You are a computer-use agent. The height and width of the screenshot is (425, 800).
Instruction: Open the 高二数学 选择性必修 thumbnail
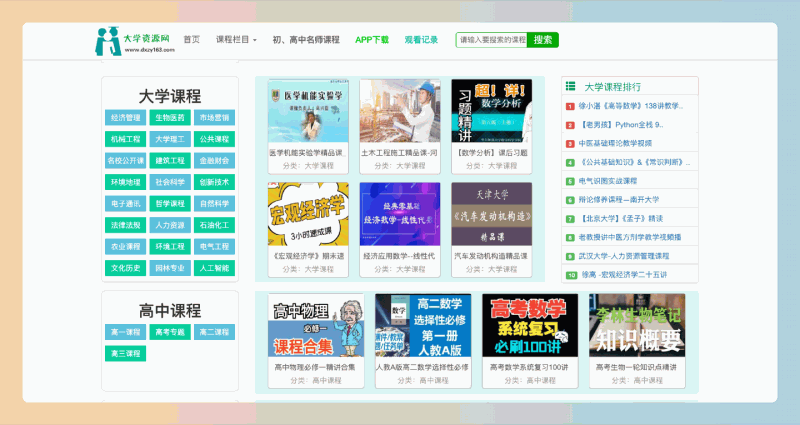click(423, 326)
